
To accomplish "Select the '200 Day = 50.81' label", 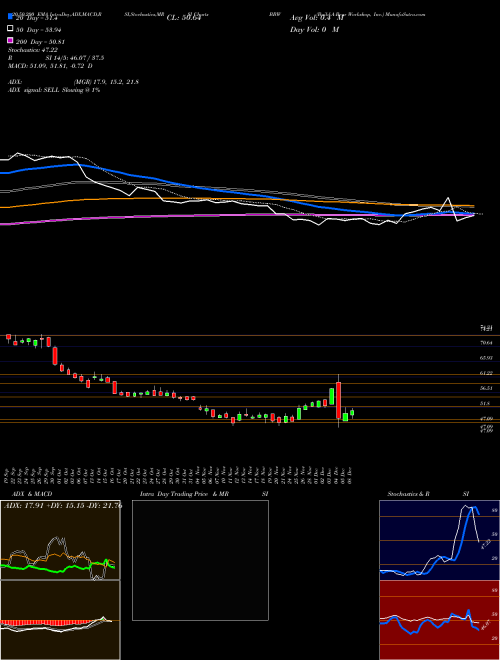I will tap(40, 41).
